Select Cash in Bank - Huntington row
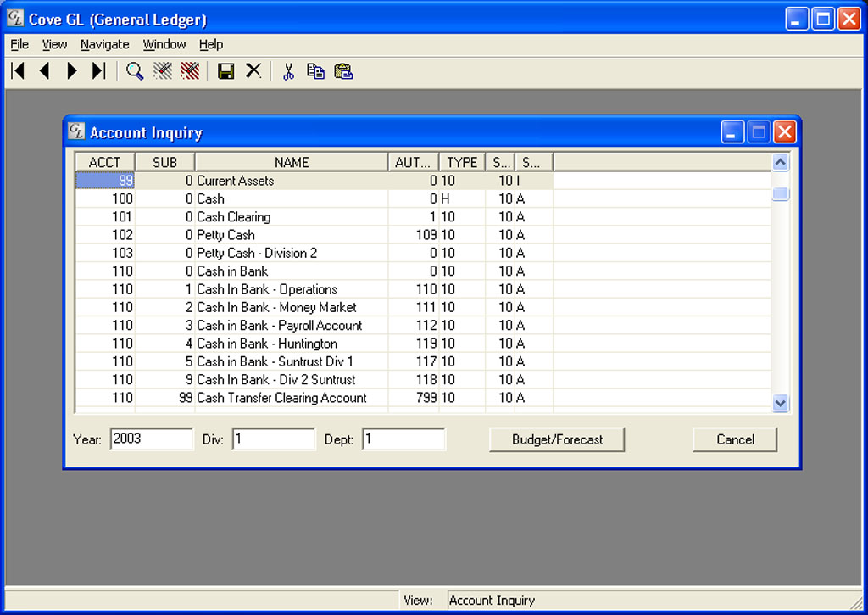The image size is (868, 615). point(314,344)
